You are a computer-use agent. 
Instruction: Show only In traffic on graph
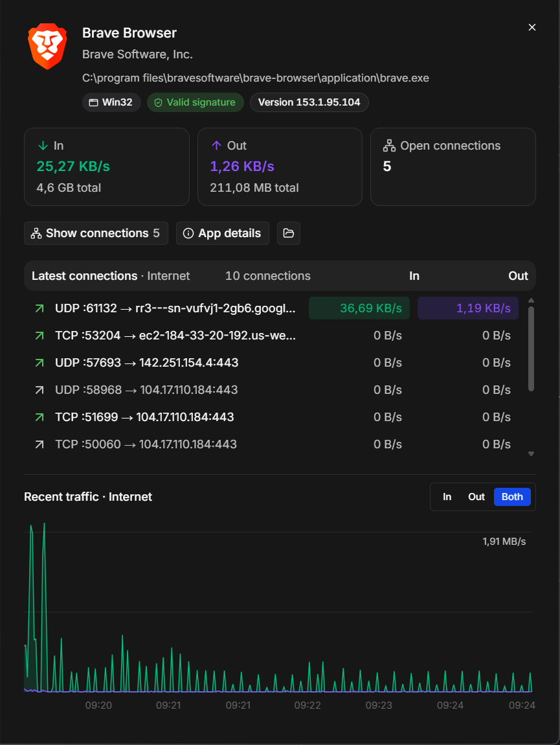[x=447, y=497]
